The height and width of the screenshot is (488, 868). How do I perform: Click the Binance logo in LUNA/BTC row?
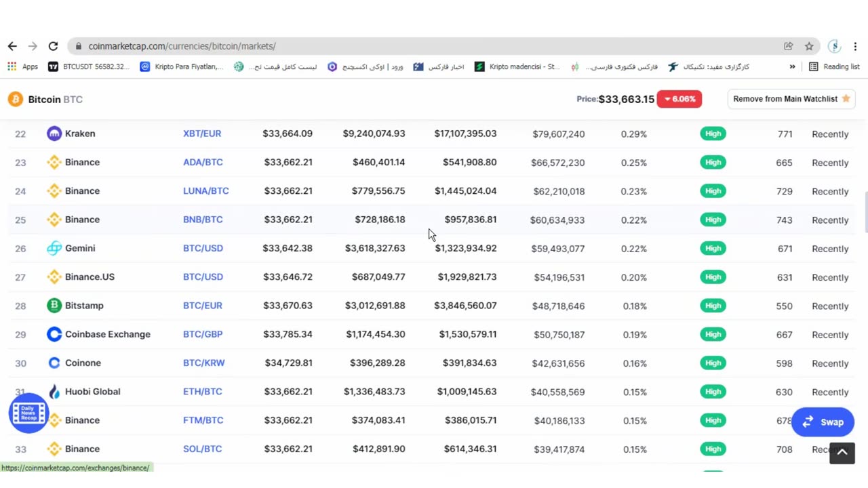(54, 190)
